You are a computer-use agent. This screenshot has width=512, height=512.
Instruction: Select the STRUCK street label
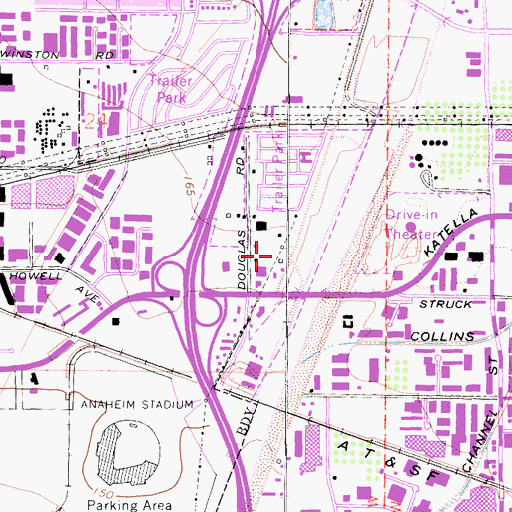pos(445,304)
